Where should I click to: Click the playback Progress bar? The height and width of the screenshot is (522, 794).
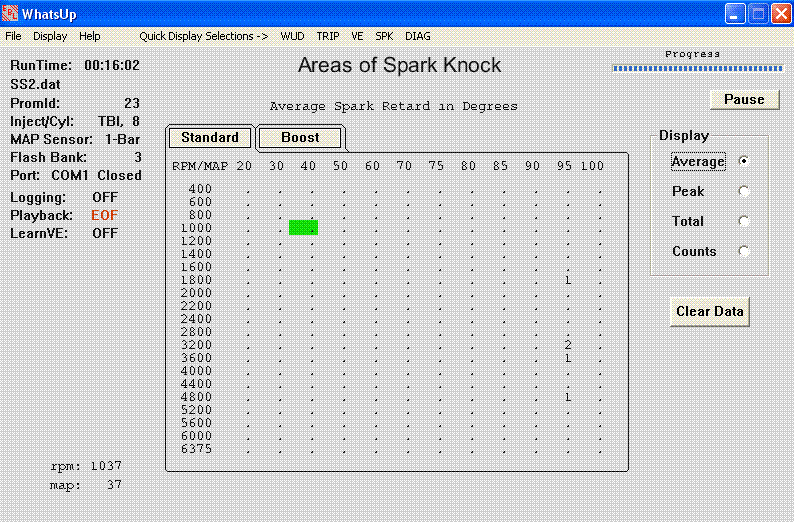pos(696,69)
